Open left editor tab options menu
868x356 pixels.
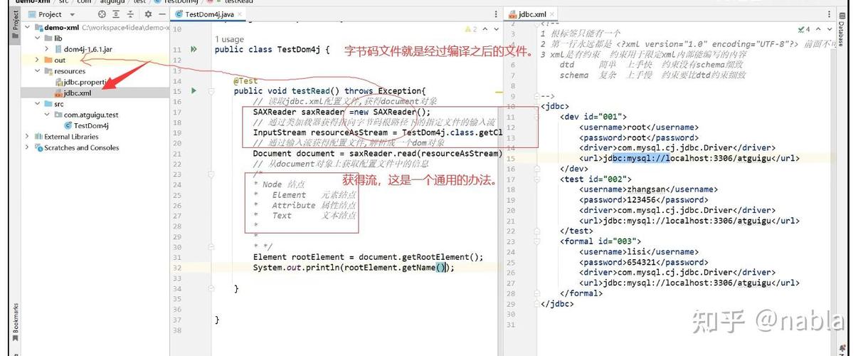(497, 14)
